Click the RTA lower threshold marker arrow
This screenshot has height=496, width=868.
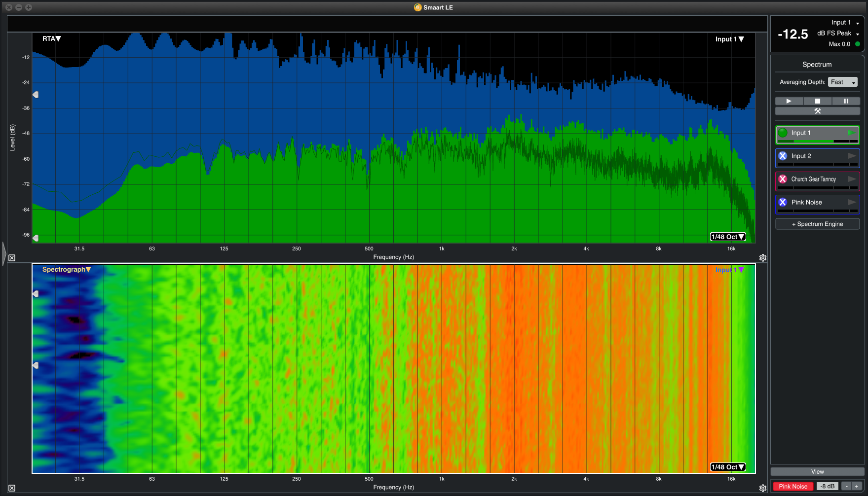tap(36, 238)
